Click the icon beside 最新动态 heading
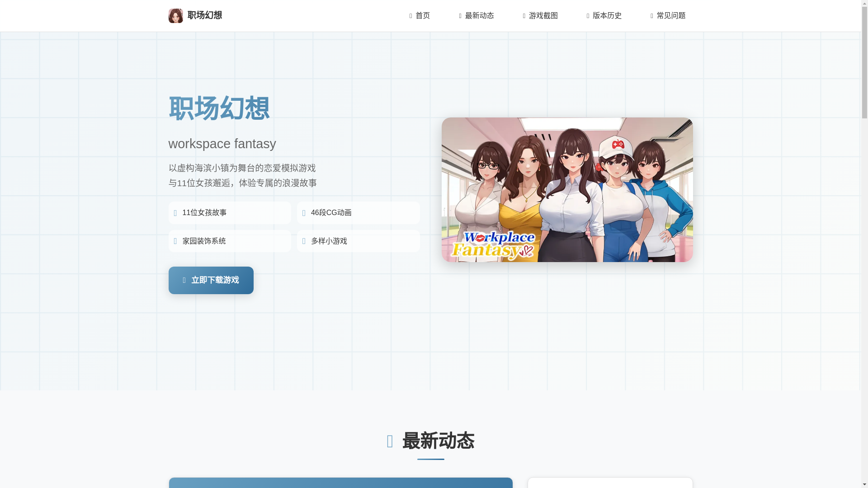 click(390, 441)
